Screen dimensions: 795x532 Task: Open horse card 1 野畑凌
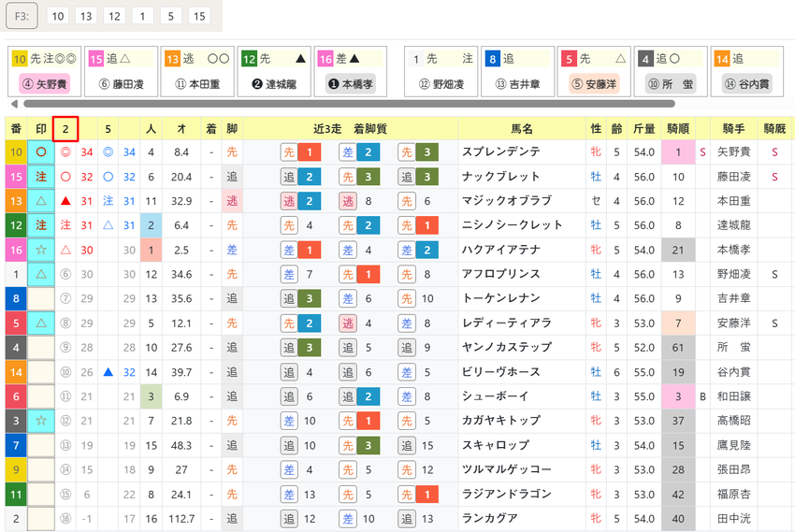pos(441,71)
